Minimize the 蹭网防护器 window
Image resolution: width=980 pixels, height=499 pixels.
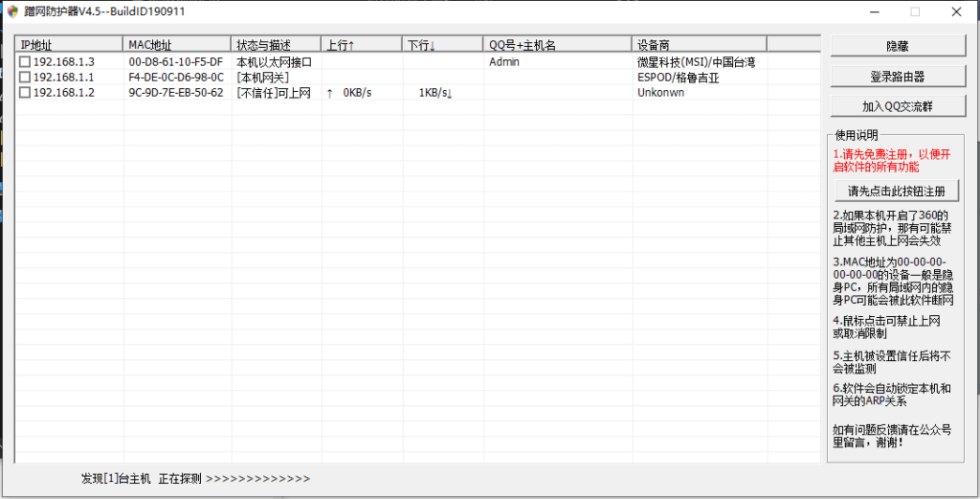[x=875, y=11]
